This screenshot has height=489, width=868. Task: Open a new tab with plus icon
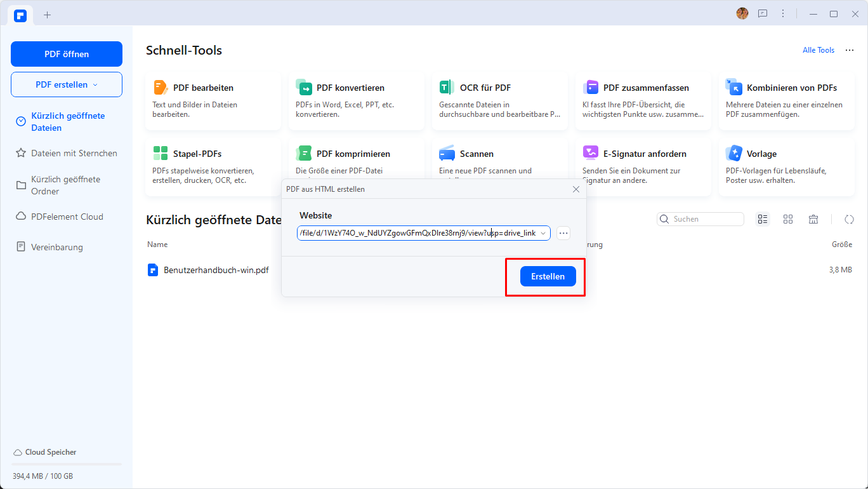47,15
